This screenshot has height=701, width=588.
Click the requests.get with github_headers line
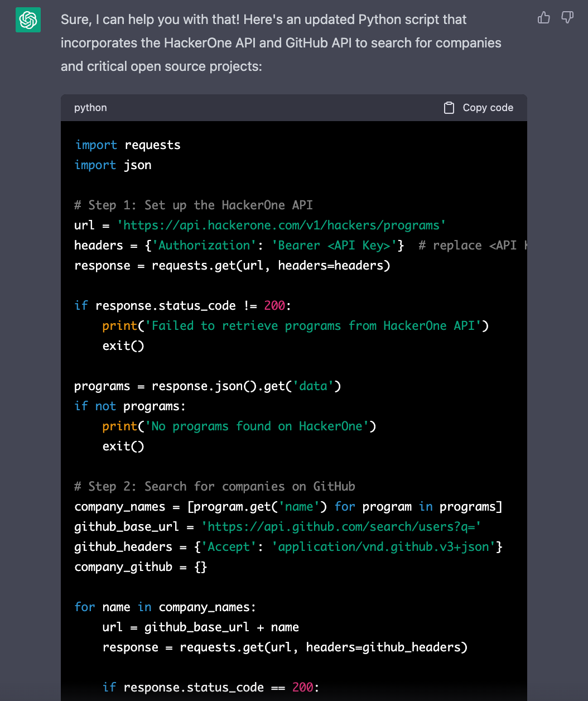coord(285,647)
